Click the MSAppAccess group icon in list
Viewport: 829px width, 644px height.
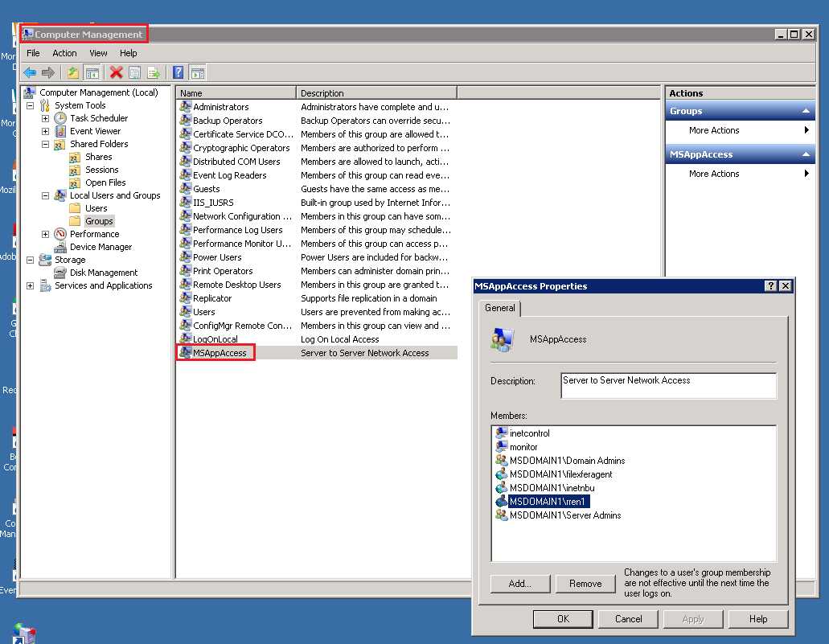click(186, 352)
